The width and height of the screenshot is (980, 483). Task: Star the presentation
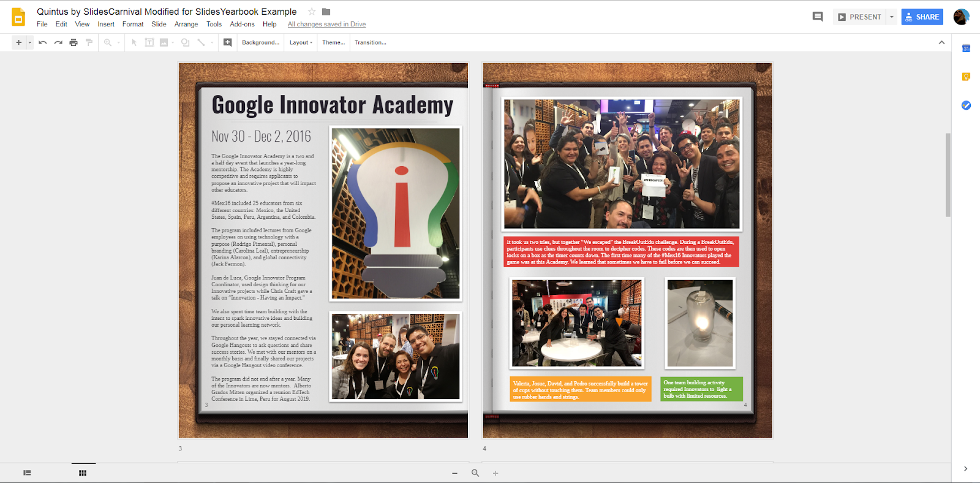[x=312, y=12]
